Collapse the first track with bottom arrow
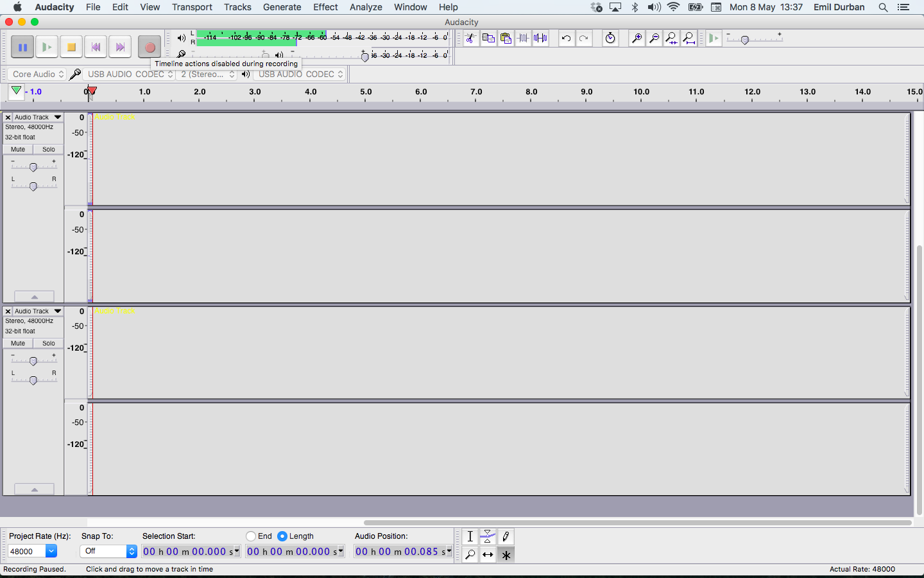 pyautogui.click(x=34, y=297)
